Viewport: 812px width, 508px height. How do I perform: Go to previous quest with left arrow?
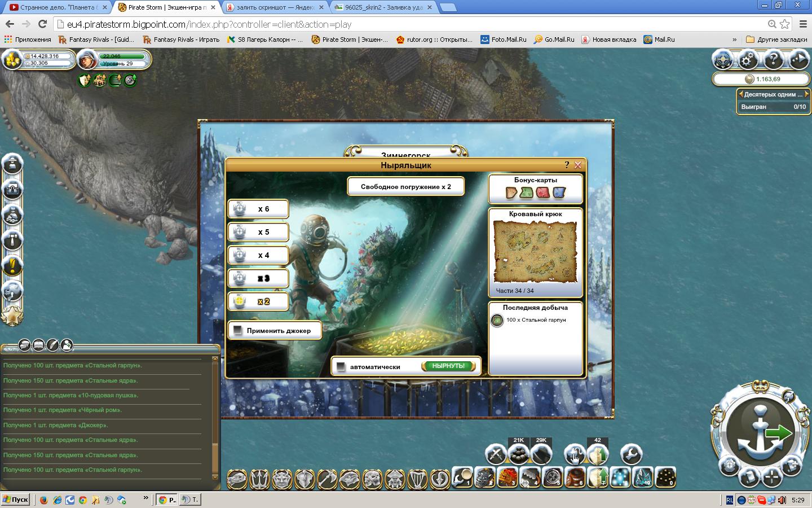click(741, 94)
